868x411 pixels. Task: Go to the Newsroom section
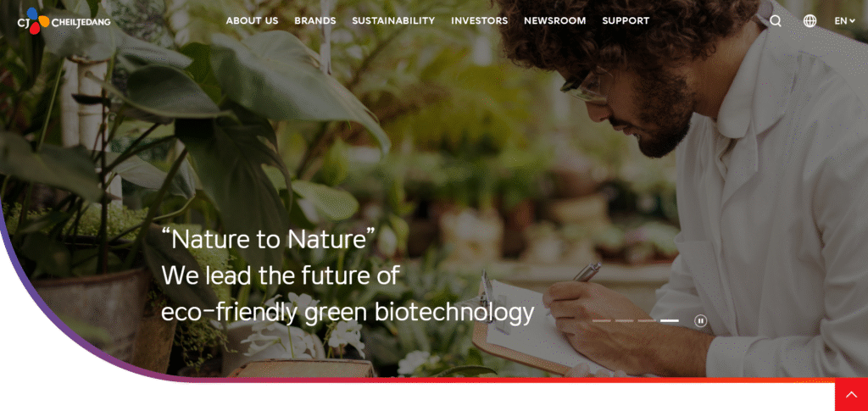(x=554, y=21)
